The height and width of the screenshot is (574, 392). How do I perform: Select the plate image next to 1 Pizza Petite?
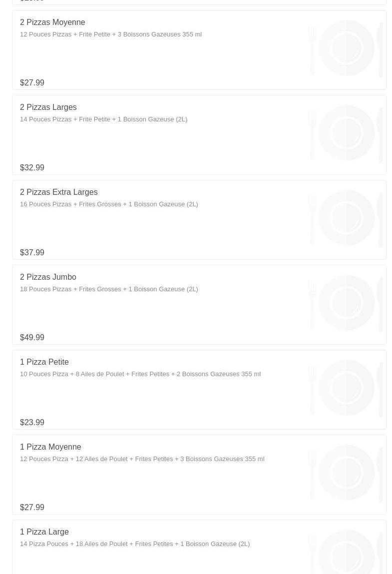pyautogui.click(x=346, y=388)
